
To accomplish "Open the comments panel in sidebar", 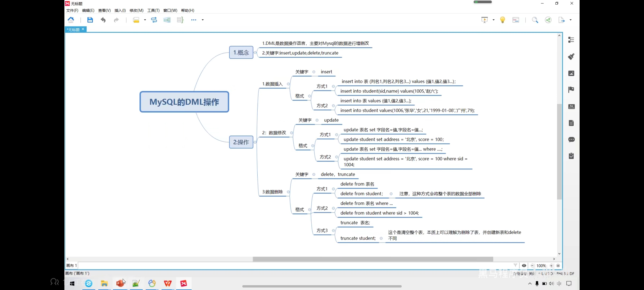I will [571, 140].
